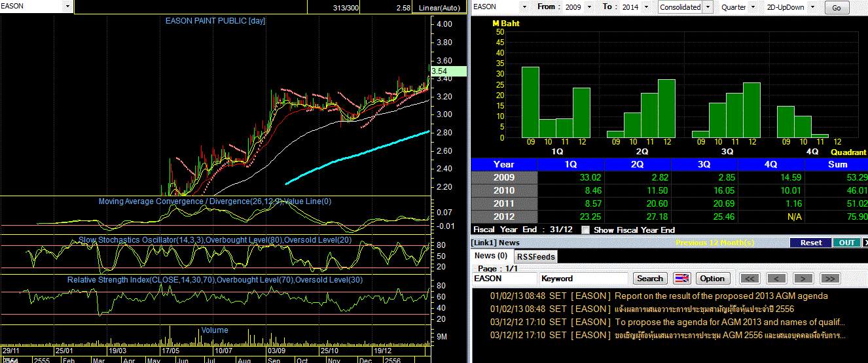This screenshot has width=868, height=363.
Task: Click the 75.90 Sum cell for 2012
Action: pyautogui.click(x=837, y=216)
